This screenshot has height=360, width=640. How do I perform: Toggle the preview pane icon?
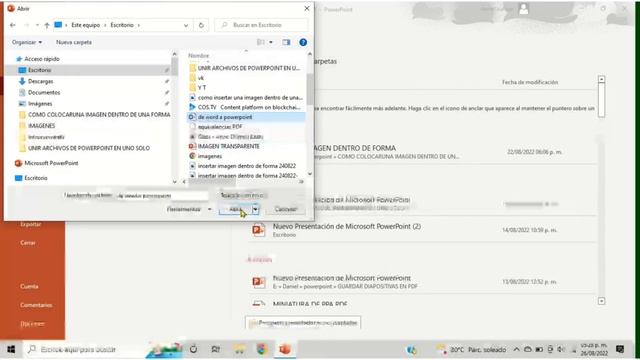pyautogui.click(x=286, y=42)
